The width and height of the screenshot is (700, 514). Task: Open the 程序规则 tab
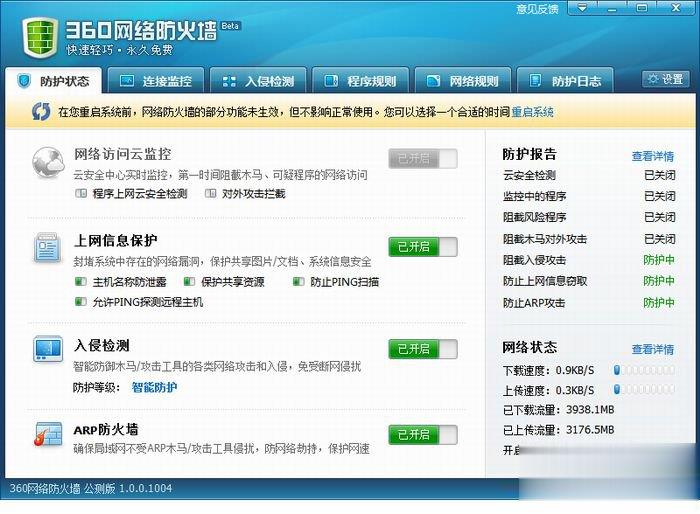click(x=361, y=81)
